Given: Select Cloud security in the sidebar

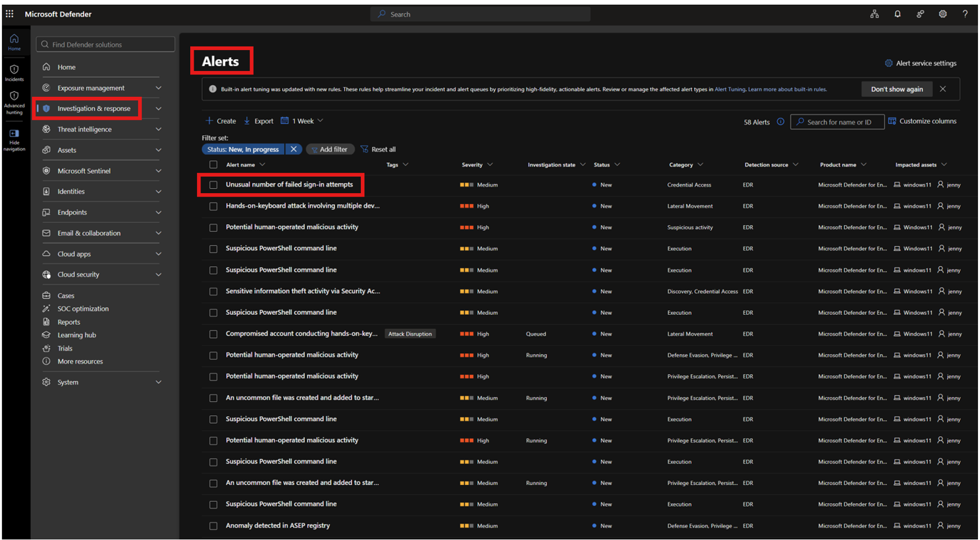Looking at the screenshot, I should tap(79, 275).
